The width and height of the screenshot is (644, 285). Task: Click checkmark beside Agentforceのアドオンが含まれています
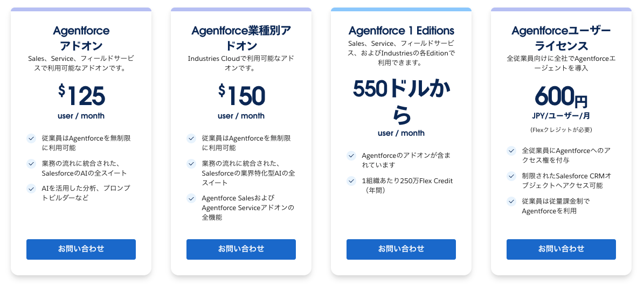click(351, 156)
